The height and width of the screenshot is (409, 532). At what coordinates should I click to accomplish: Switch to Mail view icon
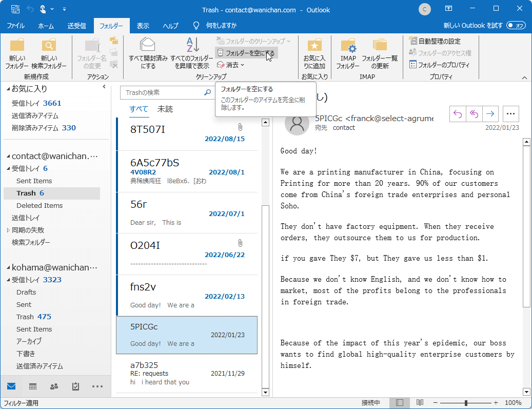11,386
